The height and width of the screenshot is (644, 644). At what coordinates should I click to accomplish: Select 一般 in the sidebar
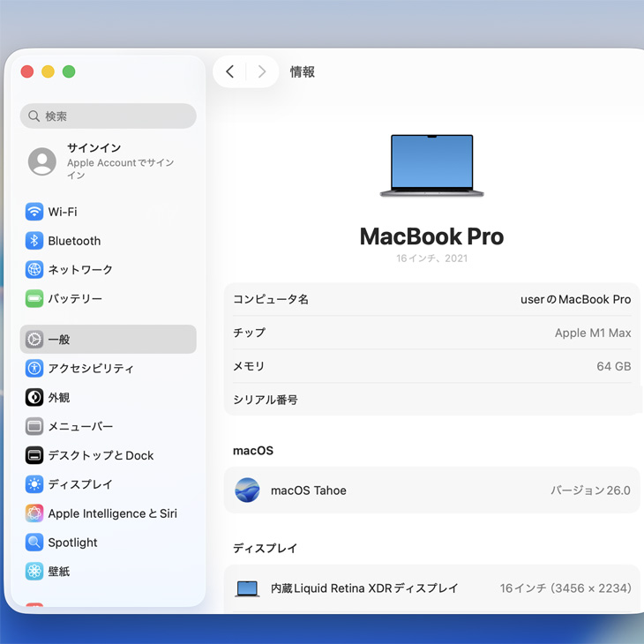[108, 340]
